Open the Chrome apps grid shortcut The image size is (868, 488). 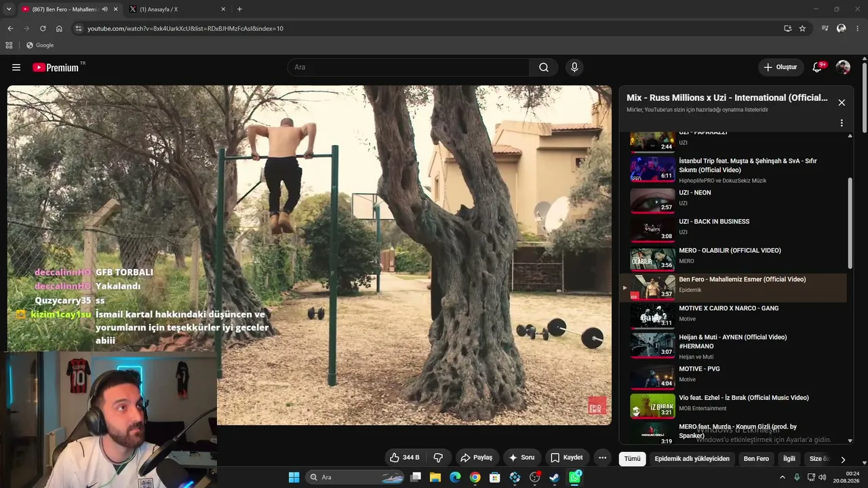[9, 45]
